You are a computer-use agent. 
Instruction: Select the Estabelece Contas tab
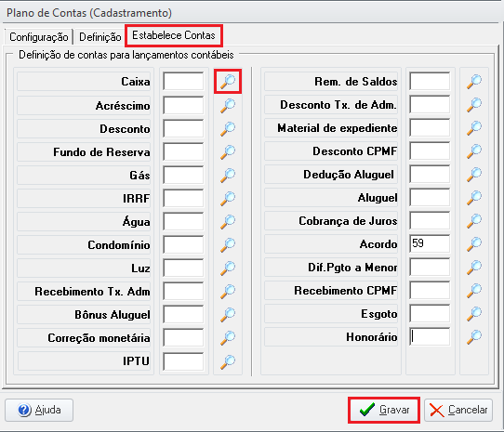174,35
